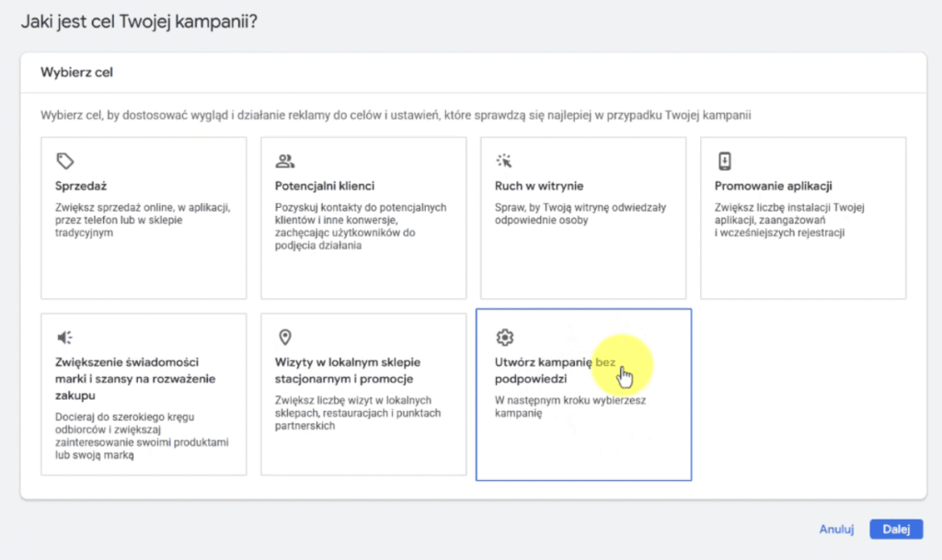Click the price tag icon for Sprzedaż
This screenshot has width=942, height=560.
click(x=64, y=162)
